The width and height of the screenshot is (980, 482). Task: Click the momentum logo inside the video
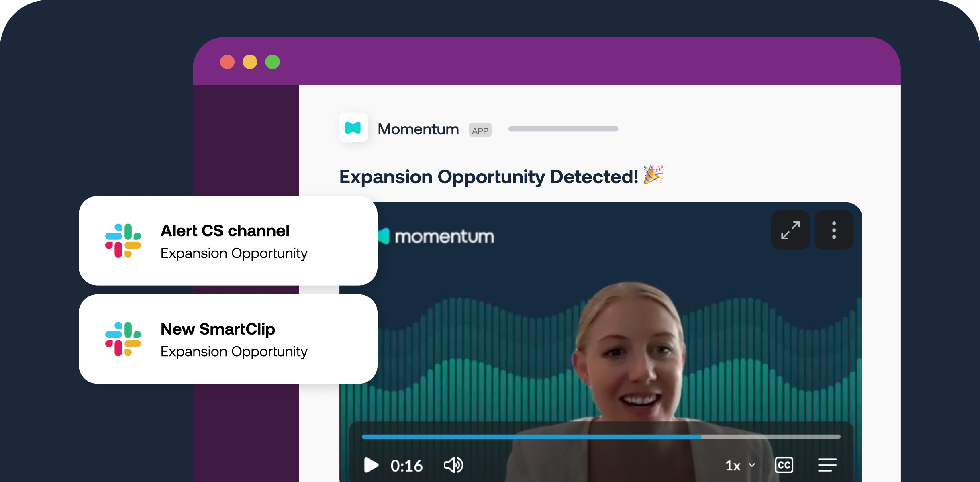coord(436,236)
